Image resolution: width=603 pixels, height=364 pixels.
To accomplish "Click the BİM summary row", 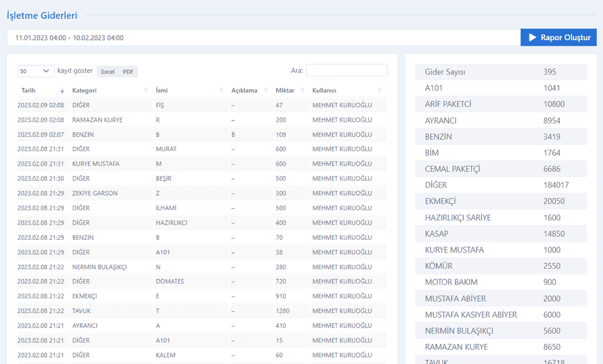I will pyautogui.click(x=501, y=153).
